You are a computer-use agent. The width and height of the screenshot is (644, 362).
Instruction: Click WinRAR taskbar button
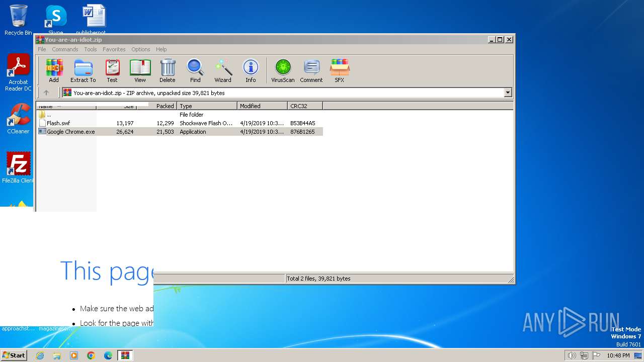[125, 355]
